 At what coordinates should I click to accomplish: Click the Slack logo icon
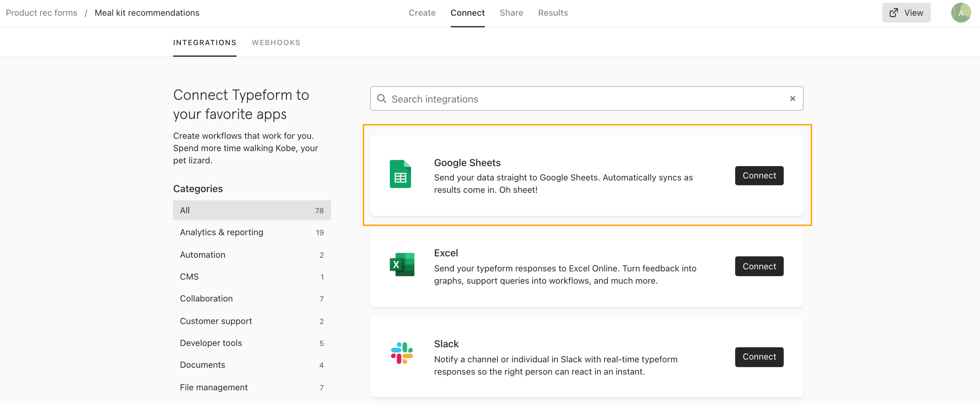tap(402, 353)
